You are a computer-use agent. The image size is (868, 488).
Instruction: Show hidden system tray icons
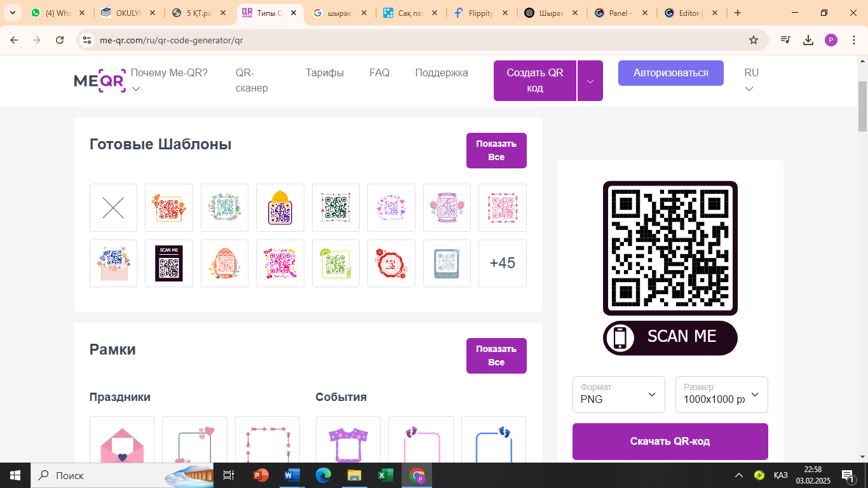pos(739,475)
